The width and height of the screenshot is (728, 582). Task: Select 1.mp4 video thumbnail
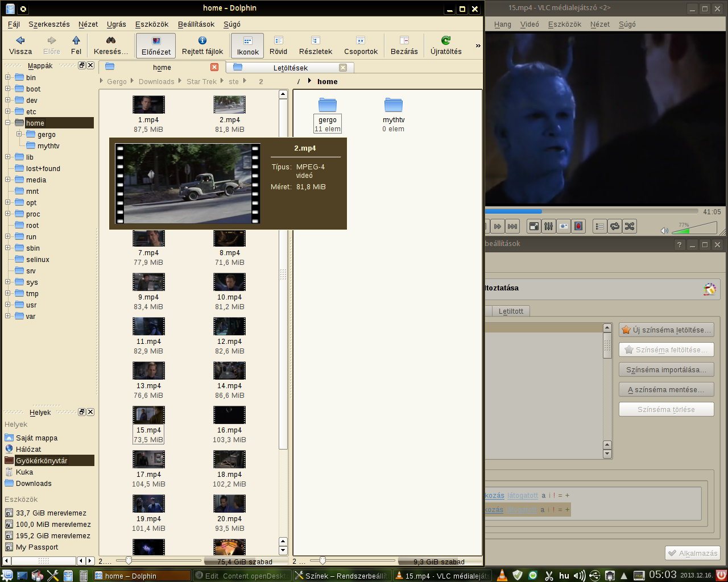(x=148, y=105)
